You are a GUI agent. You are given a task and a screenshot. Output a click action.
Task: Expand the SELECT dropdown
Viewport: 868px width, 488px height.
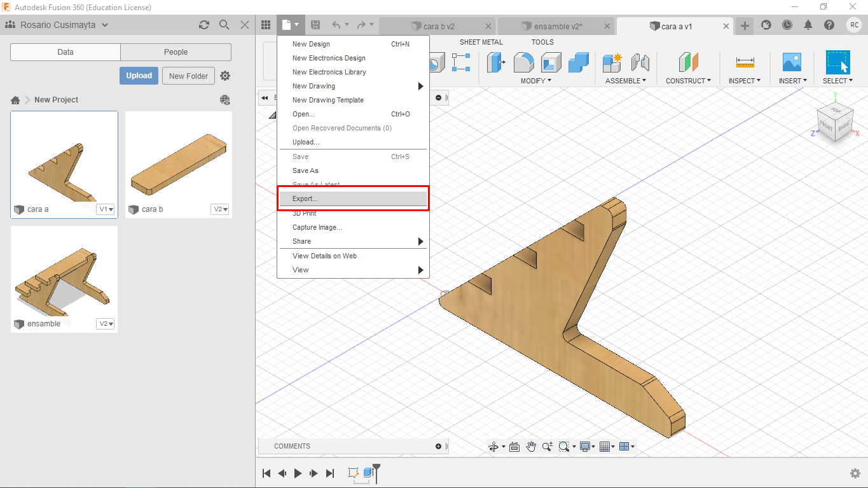click(x=838, y=81)
